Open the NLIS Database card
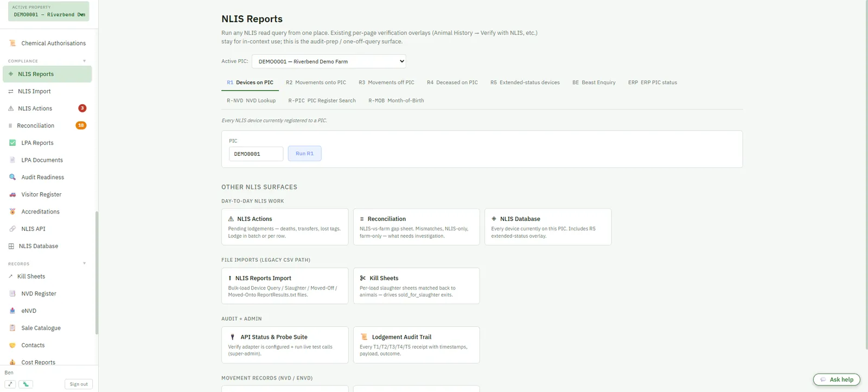The height and width of the screenshot is (392, 868). tap(548, 227)
